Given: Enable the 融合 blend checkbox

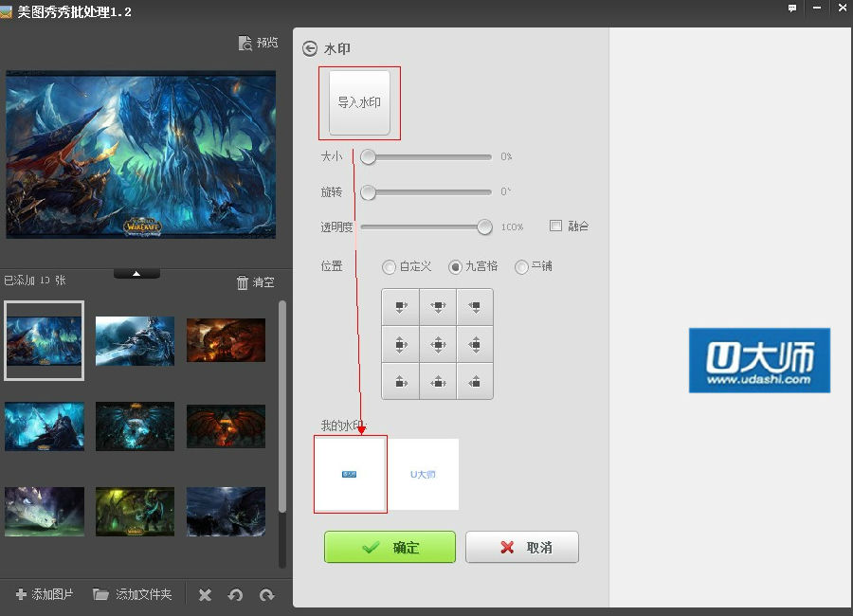Looking at the screenshot, I should [556, 226].
